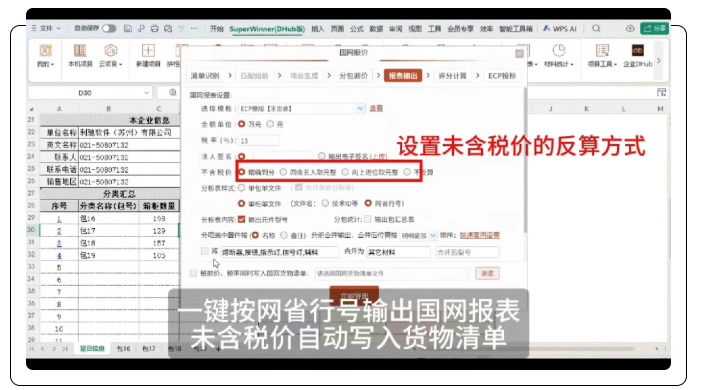Select the 技术ID等 file name option
The width and height of the screenshot is (709, 390).
point(325,203)
